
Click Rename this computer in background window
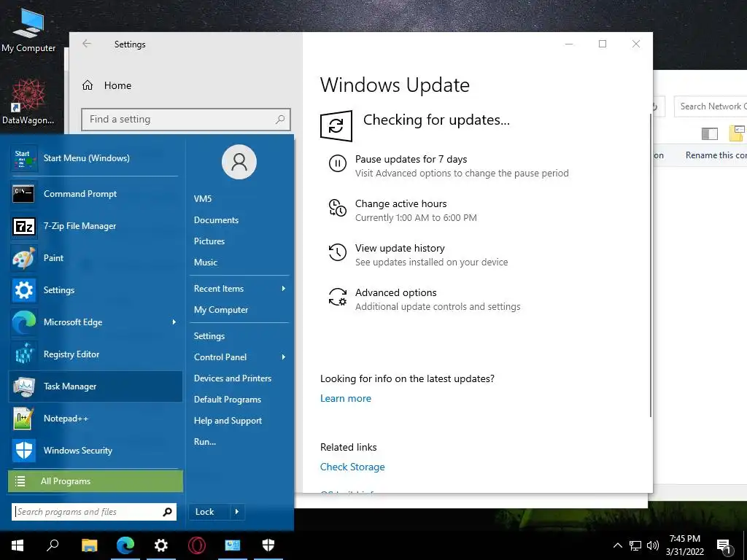coord(716,155)
